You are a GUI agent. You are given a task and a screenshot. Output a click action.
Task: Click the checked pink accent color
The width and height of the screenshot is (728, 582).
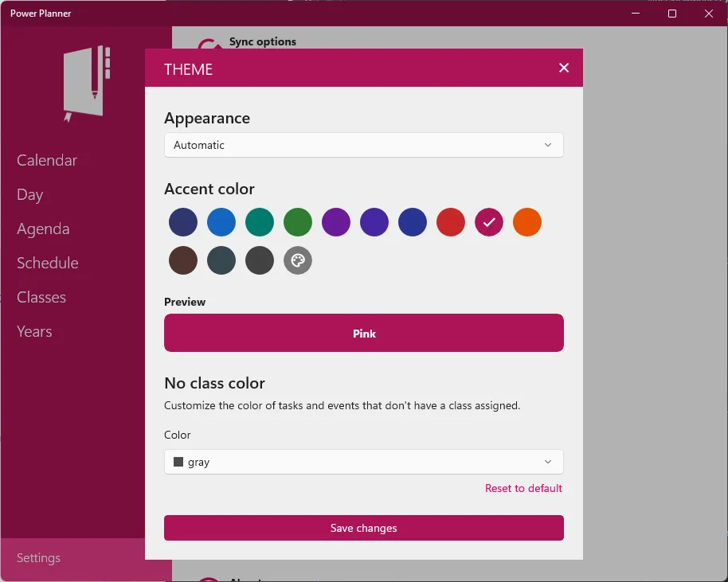click(489, 222)
